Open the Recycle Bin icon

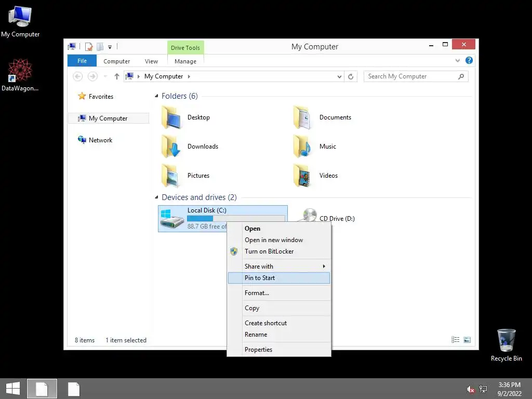[506, 345]
